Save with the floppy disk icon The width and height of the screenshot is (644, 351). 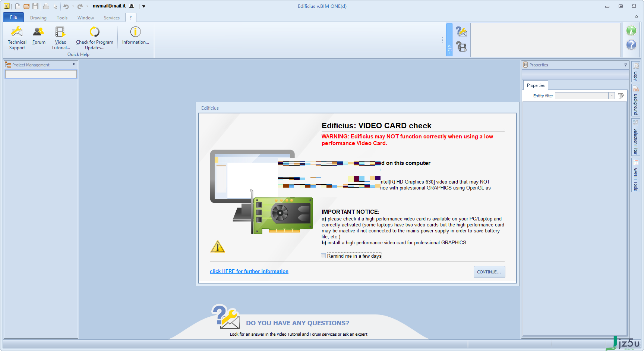pyautogui.click(x=35, y=6)
